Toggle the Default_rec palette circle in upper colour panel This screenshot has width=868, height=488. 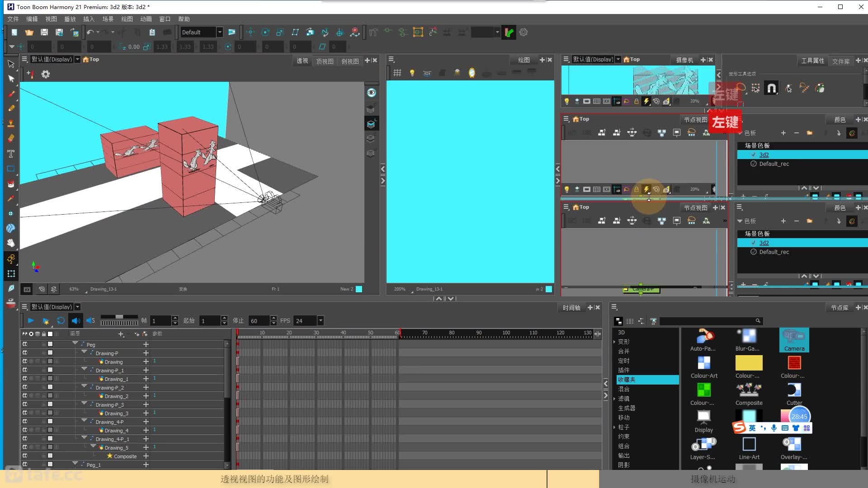[753, 164]
